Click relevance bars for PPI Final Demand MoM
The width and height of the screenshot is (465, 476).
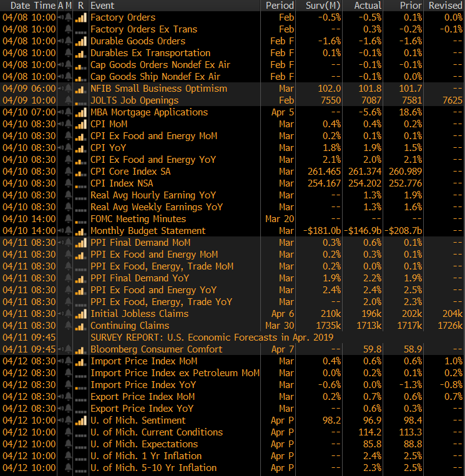(x=81, y=243)
